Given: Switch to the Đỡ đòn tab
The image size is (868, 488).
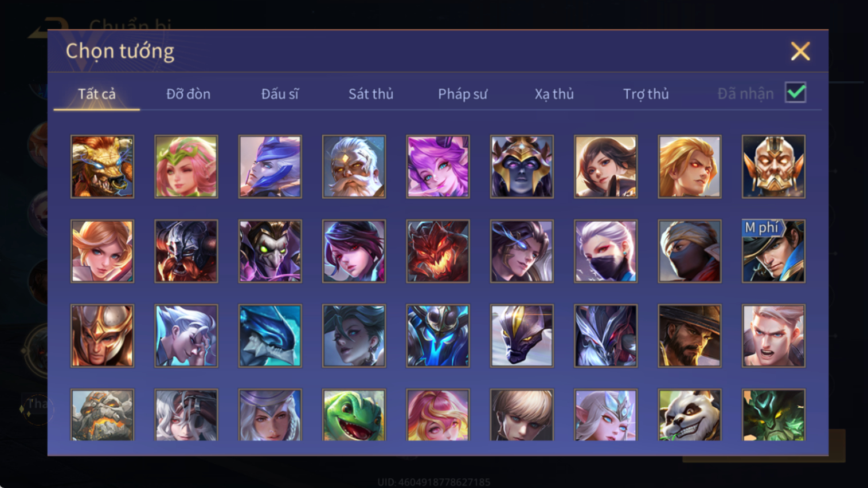Looking at the screenshot, I should tap(188, 94).
